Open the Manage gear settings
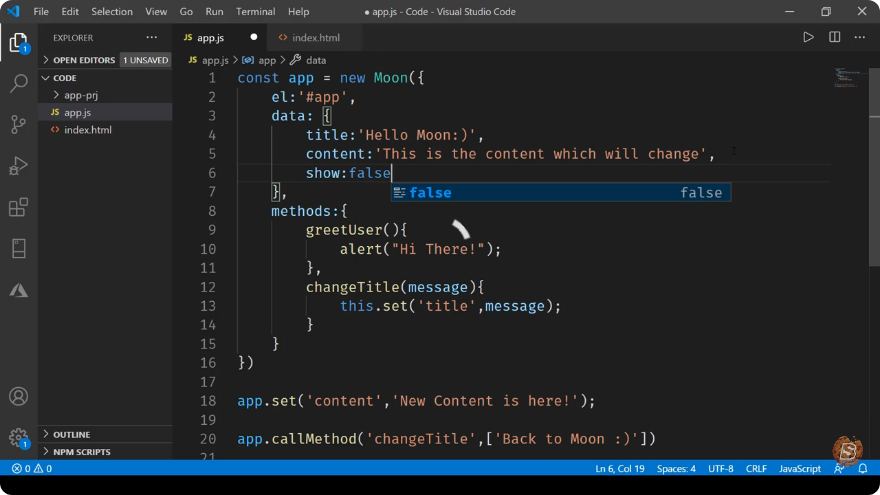This screenshot has height=495, width=880. click(x=19, y=437)
